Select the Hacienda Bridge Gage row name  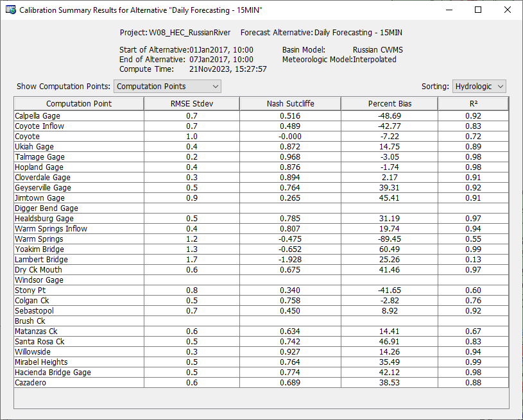coord(53,373)
